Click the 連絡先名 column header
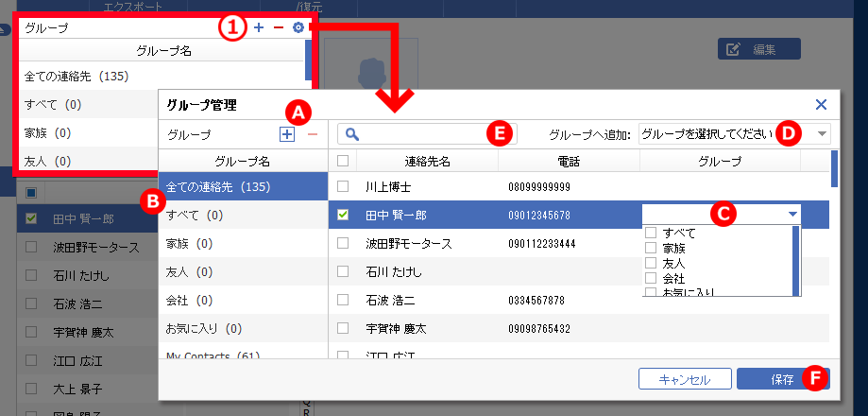The image size is (868, 416). click(427, 161)
